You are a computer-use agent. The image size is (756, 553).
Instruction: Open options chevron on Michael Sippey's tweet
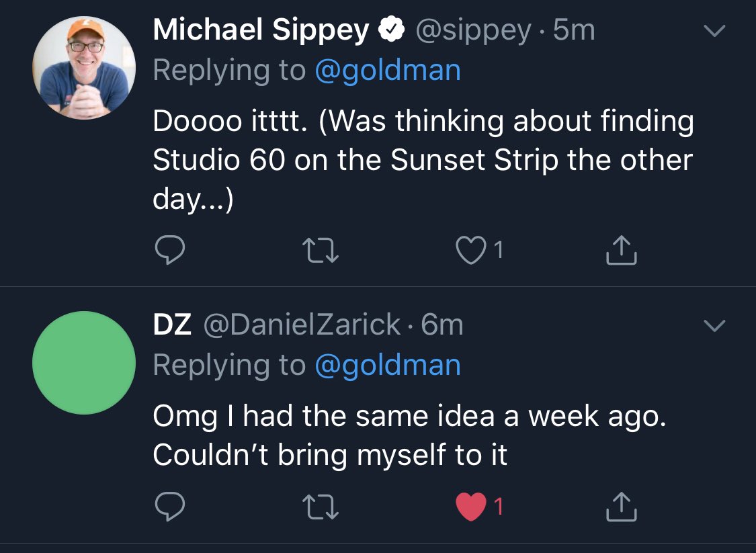coord(714,32)
